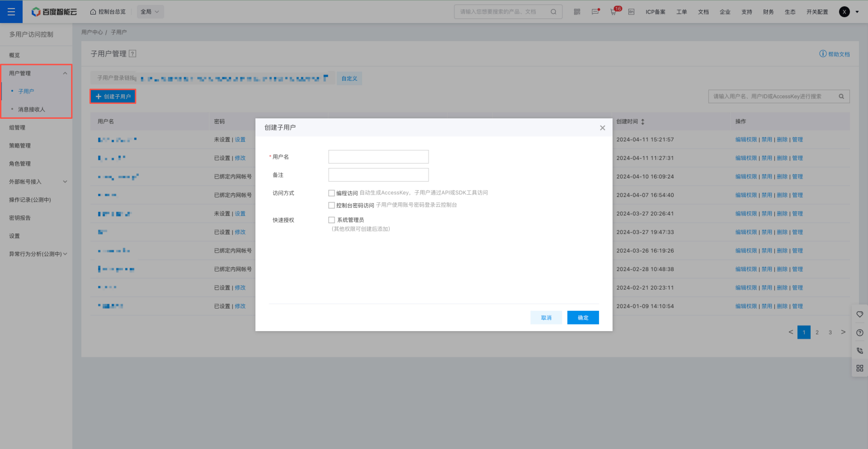This screenshot has height=449, width=868.
Task: Close the 创建子用户 dialog
Action: coord(602,128)
